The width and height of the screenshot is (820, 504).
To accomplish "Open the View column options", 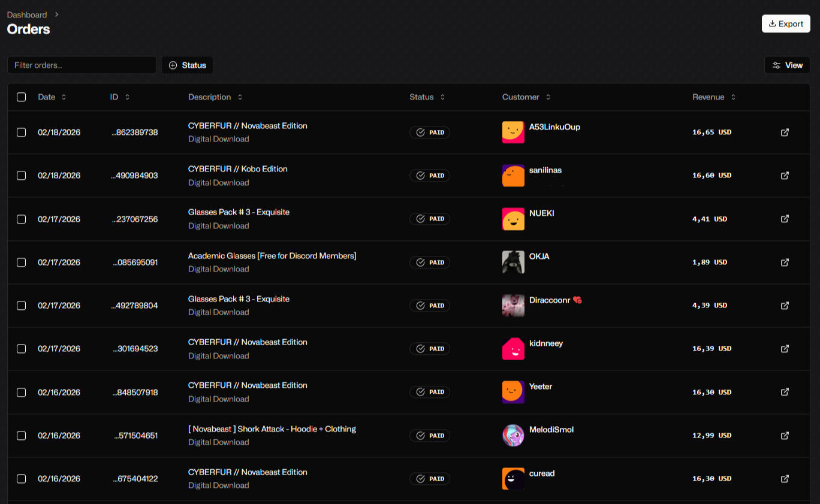I will pos(787,65).
